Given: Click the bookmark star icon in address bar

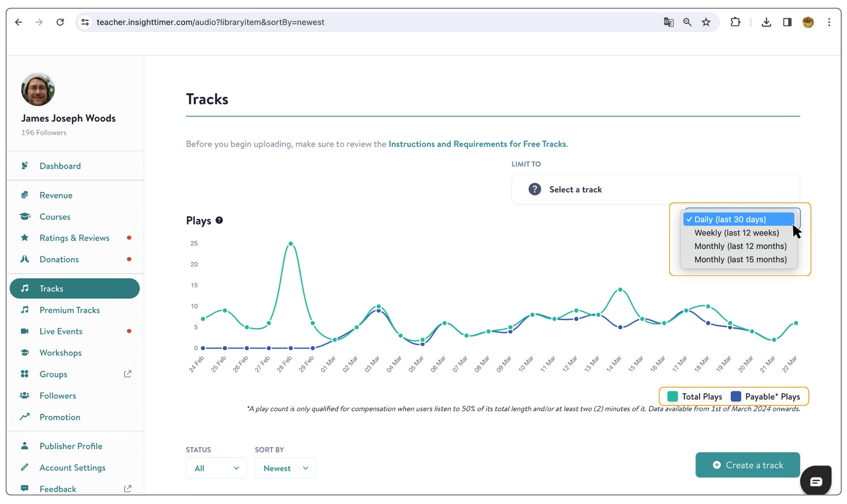Looking at the screenshot, I should tap(706, 22).
